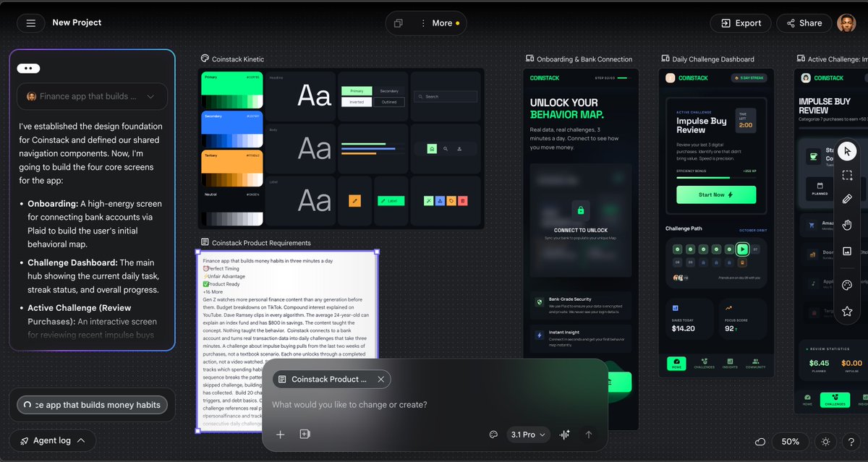Open the 3.1 Pro model dropdown
Image resolution: width=868 pixels, height=462 pixels.
[x=528, y=435]
